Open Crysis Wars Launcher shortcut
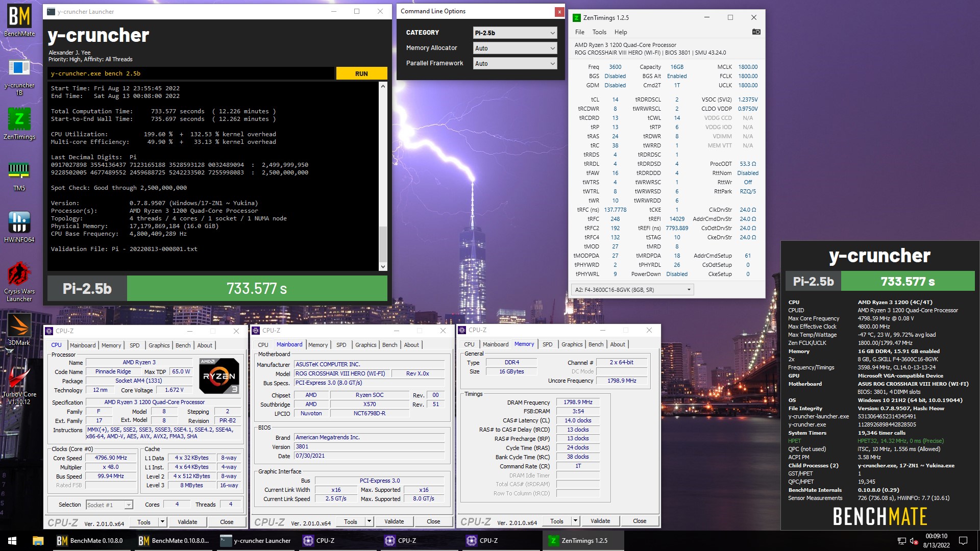980x551 pixels. pos(19,282)
